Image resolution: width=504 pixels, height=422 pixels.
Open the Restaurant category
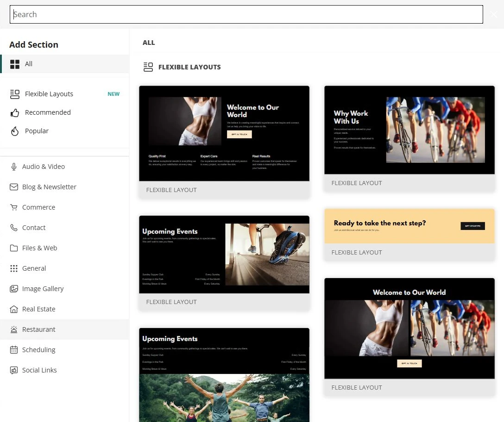coord(64,329)
